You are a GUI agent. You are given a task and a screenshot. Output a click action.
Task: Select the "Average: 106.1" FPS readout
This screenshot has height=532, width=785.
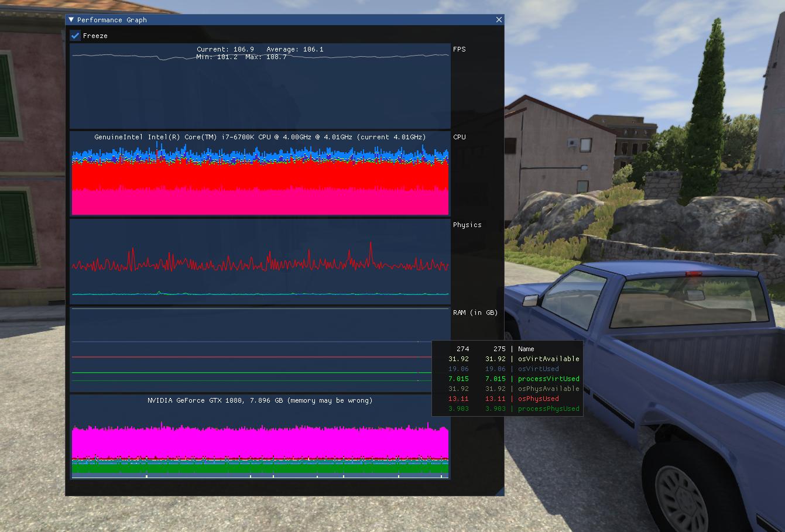pos(295,49)
